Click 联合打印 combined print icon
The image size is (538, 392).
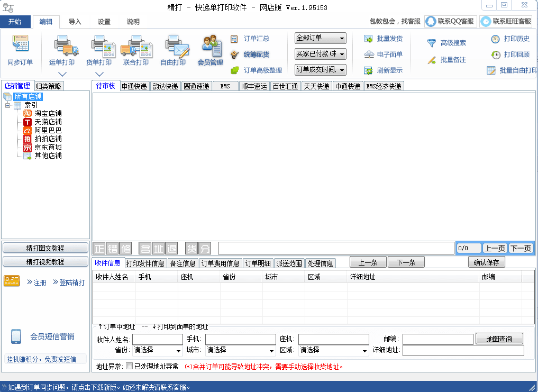(x=136, y=45)
